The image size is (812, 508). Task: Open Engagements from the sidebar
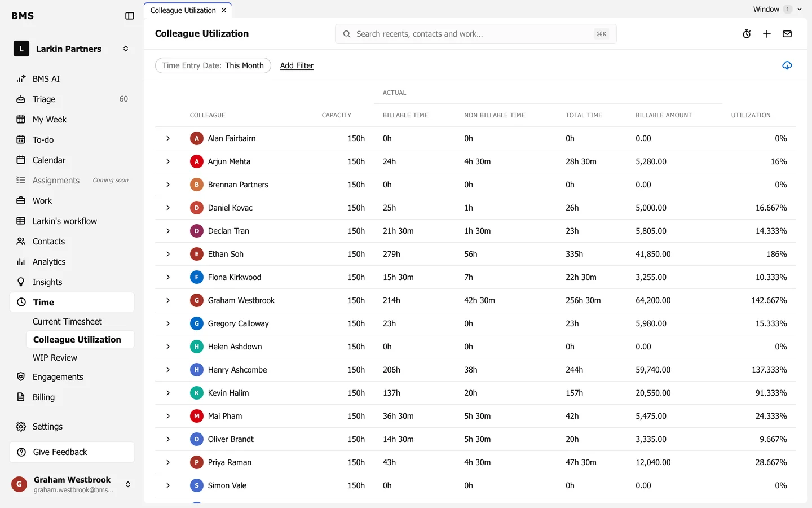coord(72,377)
